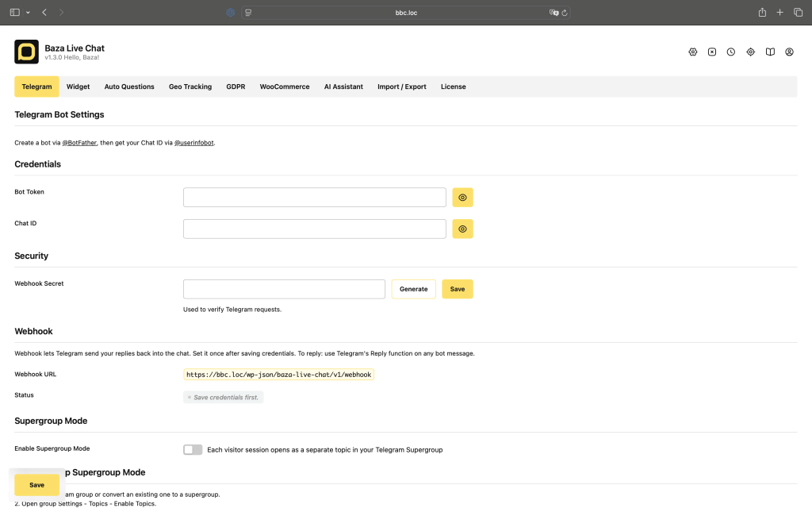Expand the sidebar options chevron

pos(28,13)
